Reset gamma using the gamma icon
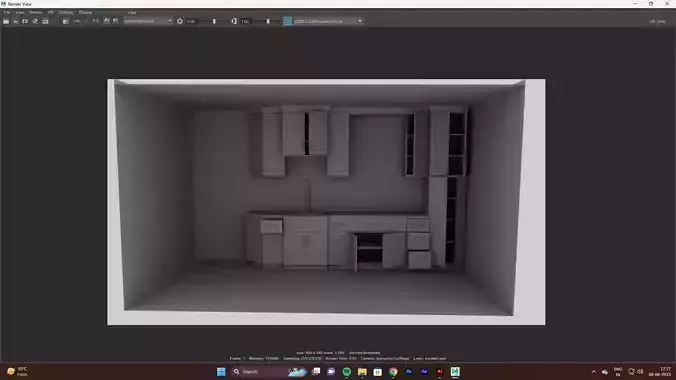 [x=234, y=21]
